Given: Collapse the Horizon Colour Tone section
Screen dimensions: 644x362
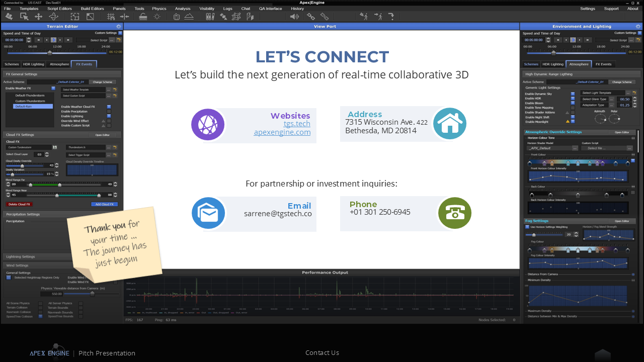Looking at the screenshot, I should [x=633, y=138].
